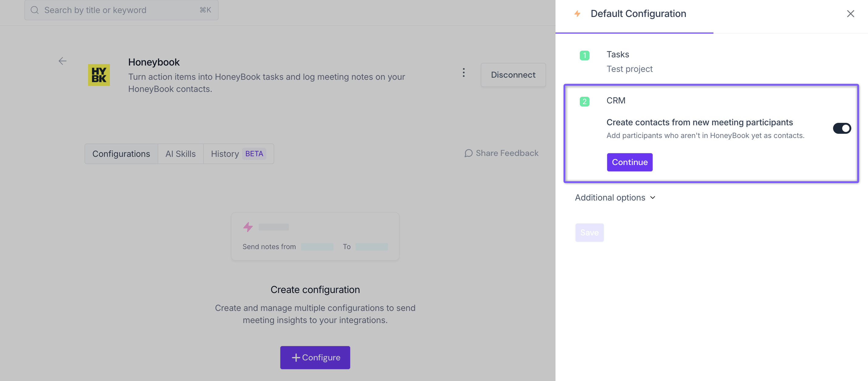
Task: Close the Default Configuration panel
Action: point(850,14)
